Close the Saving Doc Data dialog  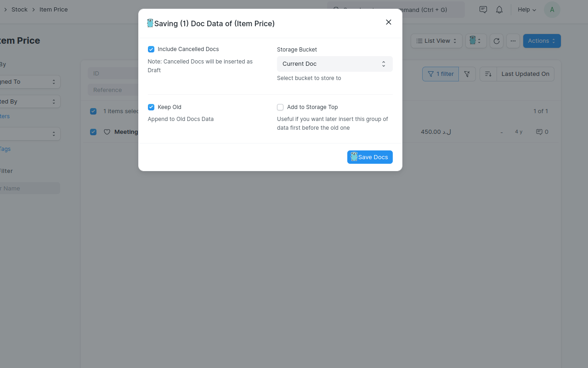tap(389, 22)
